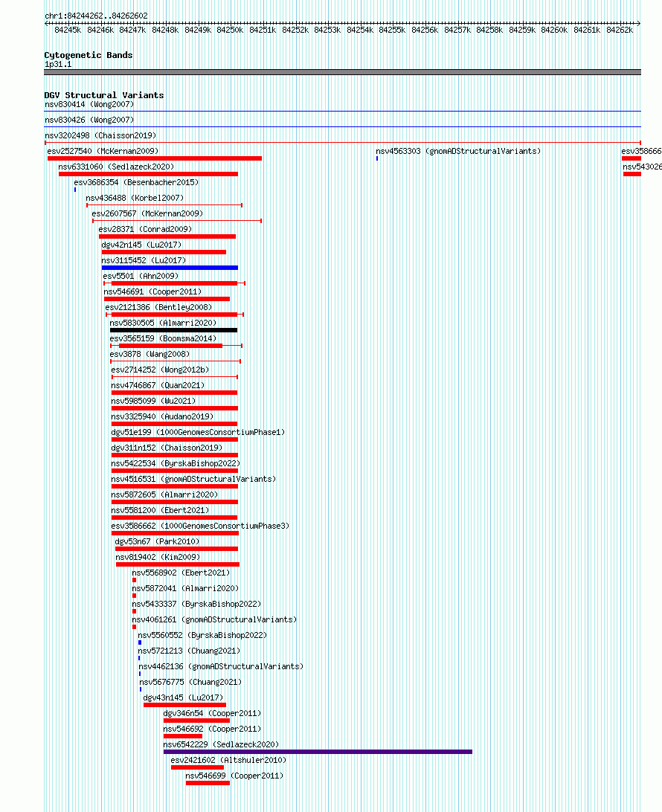The image size is (662, 812).
Task: Click the blue nsv3115452 (Lu2017) bar
Action: tap(170, 268)
